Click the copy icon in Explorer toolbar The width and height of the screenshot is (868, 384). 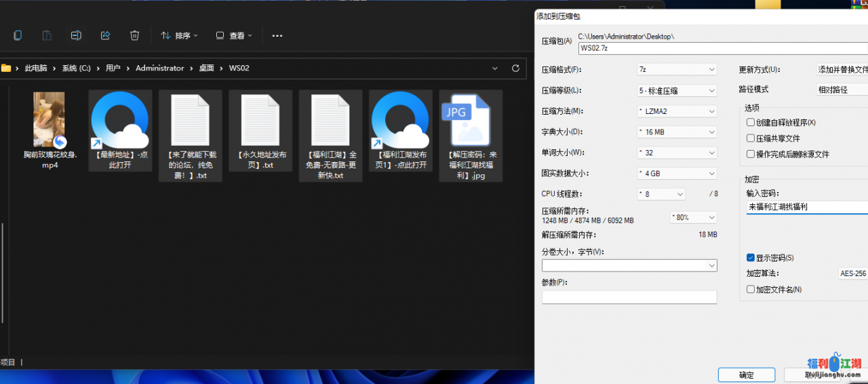click(18, 35)
